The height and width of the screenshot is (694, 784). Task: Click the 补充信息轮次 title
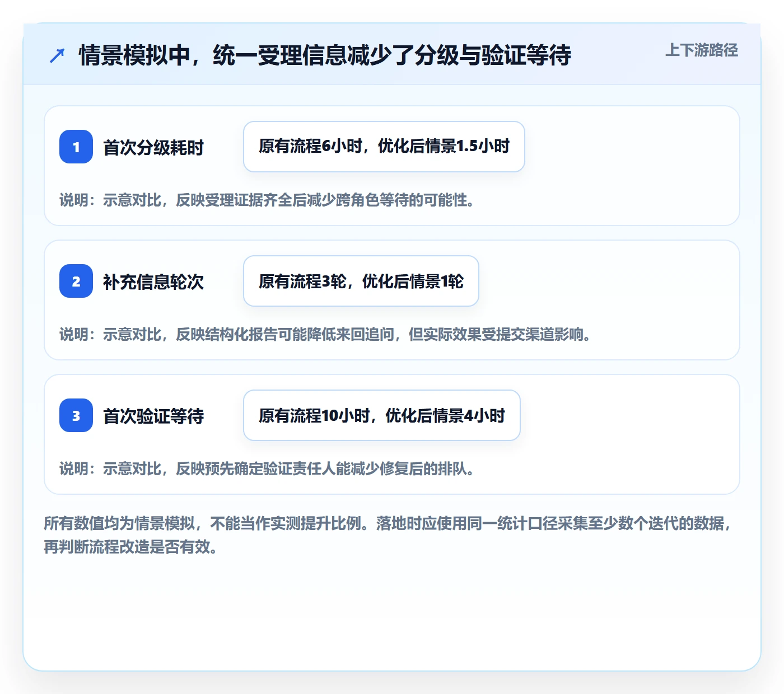[153, 282]
